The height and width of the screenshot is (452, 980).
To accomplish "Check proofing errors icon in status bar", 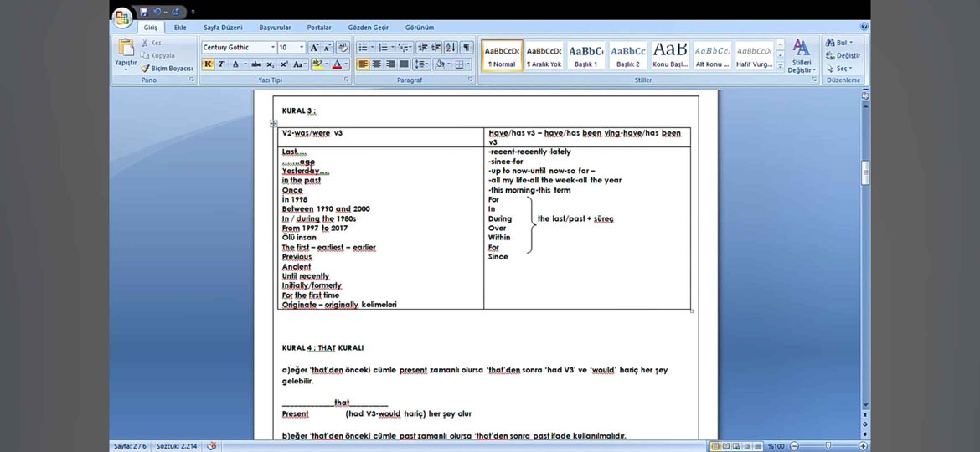I will click(212, 446).
